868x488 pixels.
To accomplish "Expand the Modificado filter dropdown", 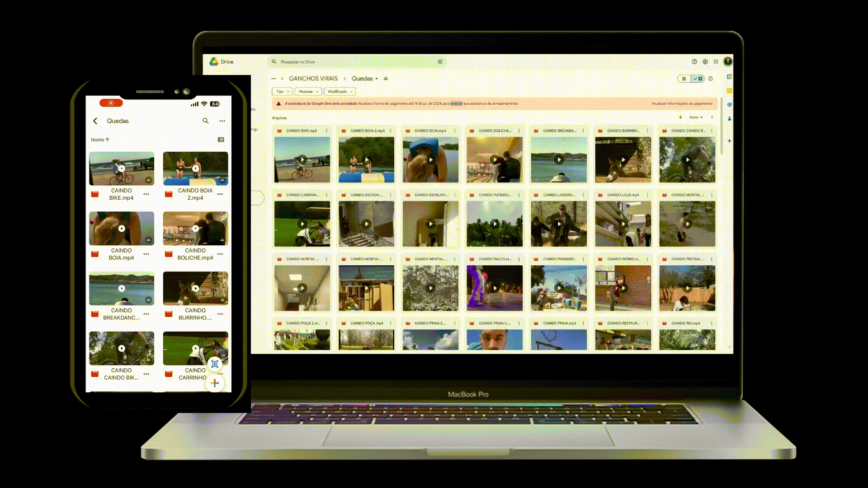I will click(340, 91).
